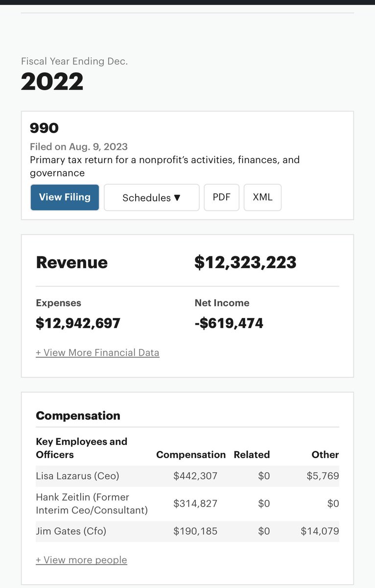
Task: Click the Hank Zeitlin Former Interim Ceo name
Action: click(92, 504)
